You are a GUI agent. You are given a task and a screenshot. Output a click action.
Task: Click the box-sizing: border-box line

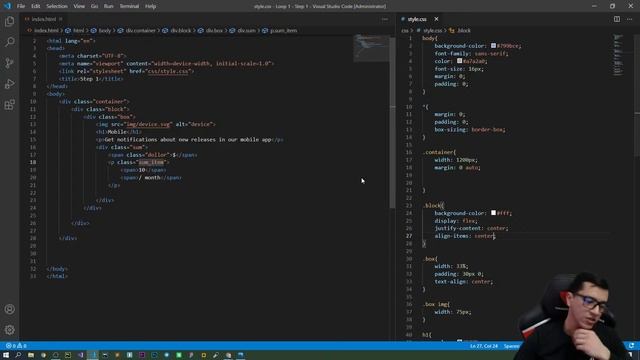(470, 129)
